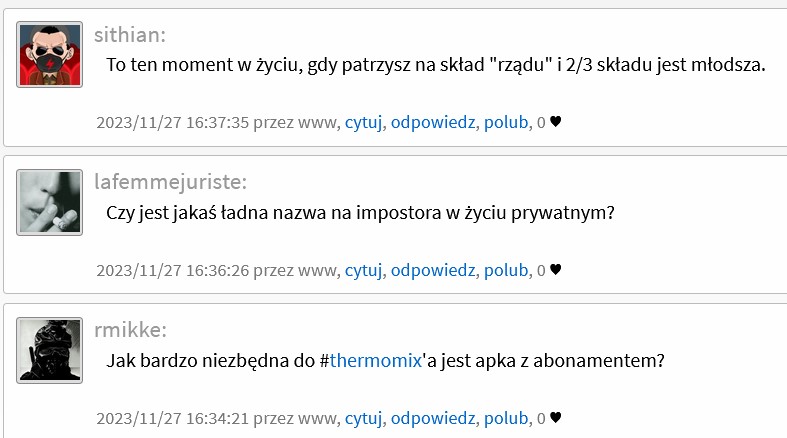Click the heart icon on sithian's post

click(556, 122)
